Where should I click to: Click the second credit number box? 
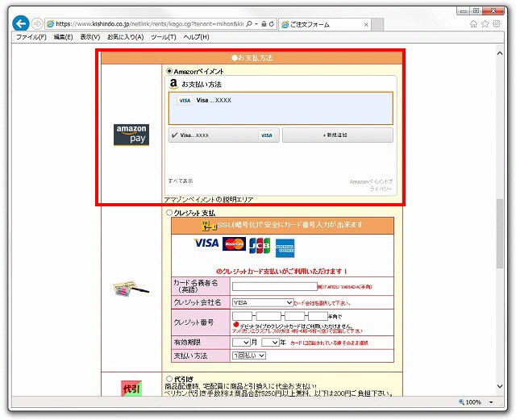tap(268, 316)
